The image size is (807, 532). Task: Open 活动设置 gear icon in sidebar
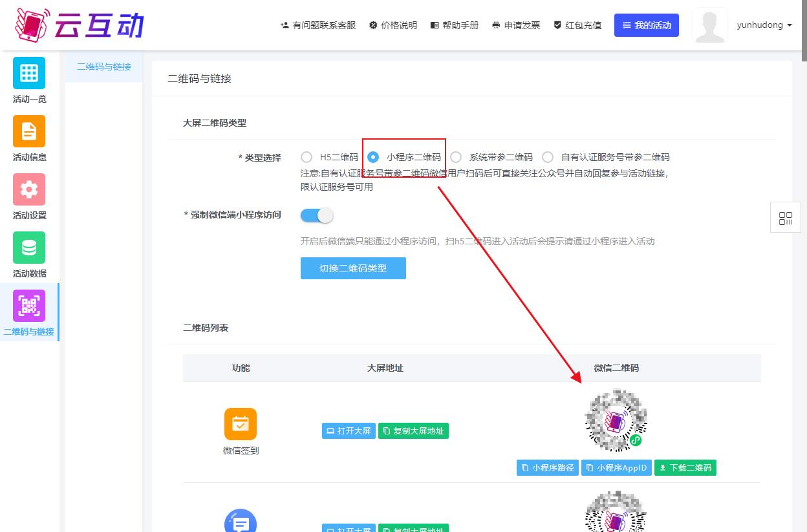(29, 189)
